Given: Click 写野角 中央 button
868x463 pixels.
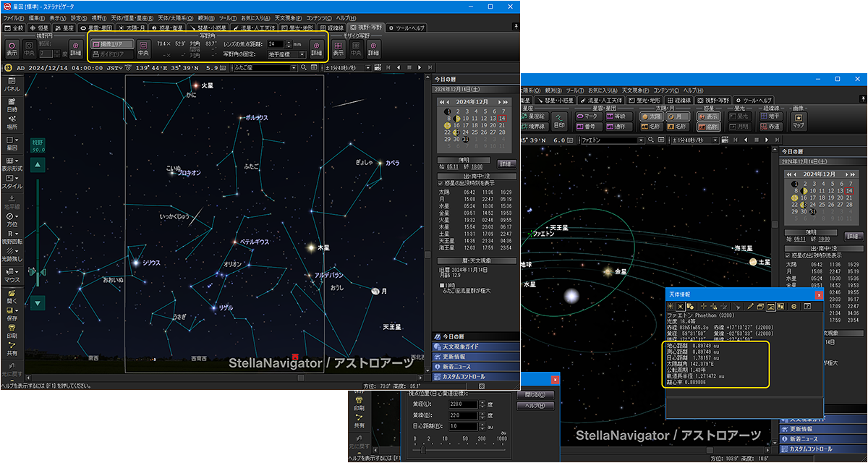Looking at the screenshot, I should pyautogui.click(x=144, y=48).
